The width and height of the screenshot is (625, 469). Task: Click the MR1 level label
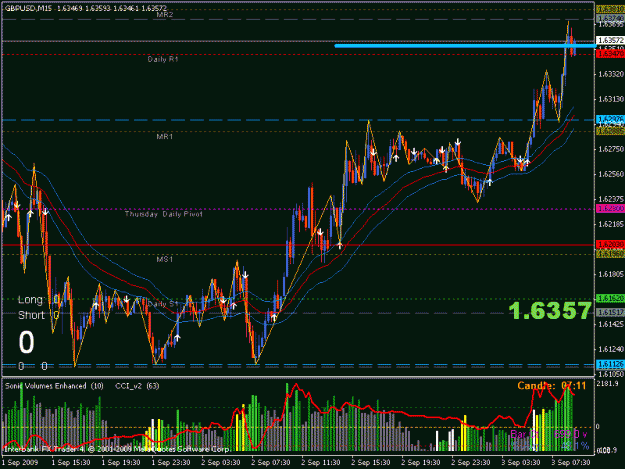point(165,137)
